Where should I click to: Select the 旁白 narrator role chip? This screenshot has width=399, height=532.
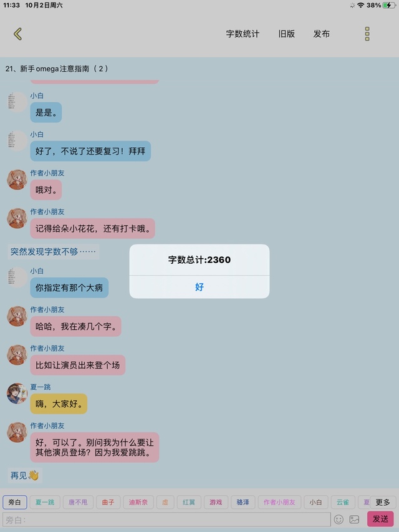point(14,502)
